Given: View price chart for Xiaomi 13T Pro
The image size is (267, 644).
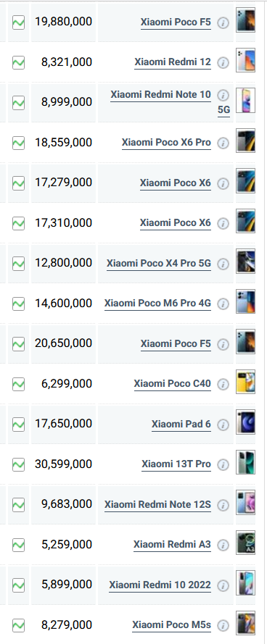Looking at the screenshot, I should (19, 465).
